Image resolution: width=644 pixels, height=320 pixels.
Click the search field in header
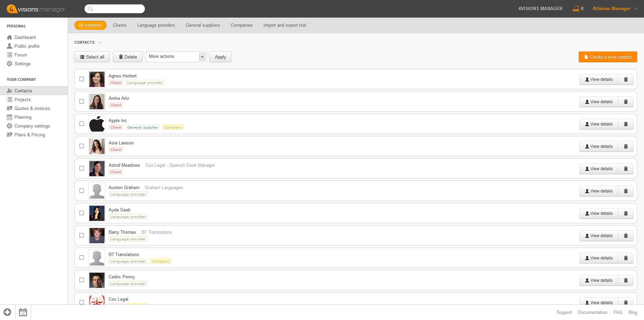(x=115, y=9)
